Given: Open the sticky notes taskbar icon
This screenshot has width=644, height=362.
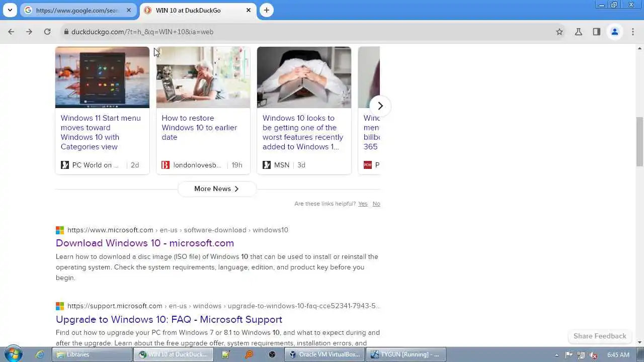Looking at the screenshot, I should pos(225,354).
